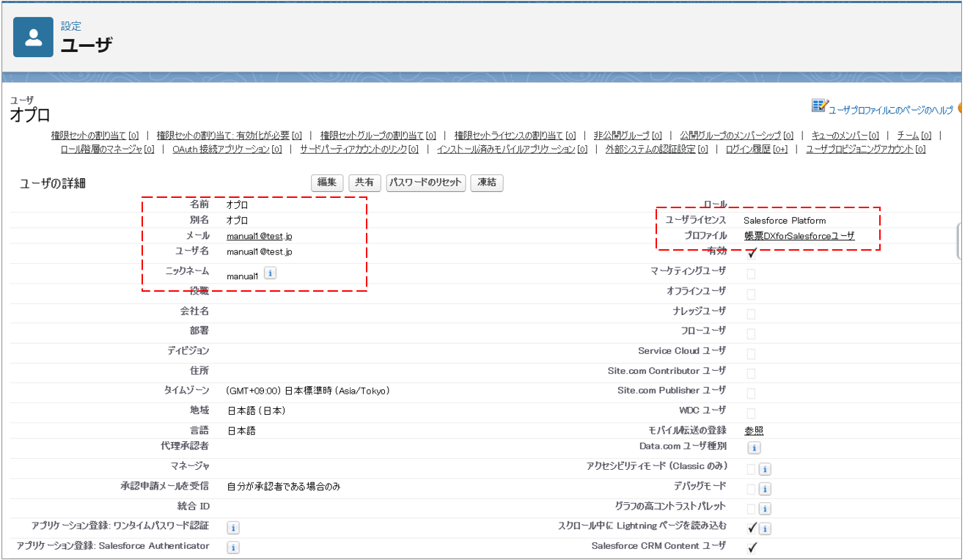
Task: Click the 参照 link for モバイル転送の登録
Action: 754,430
